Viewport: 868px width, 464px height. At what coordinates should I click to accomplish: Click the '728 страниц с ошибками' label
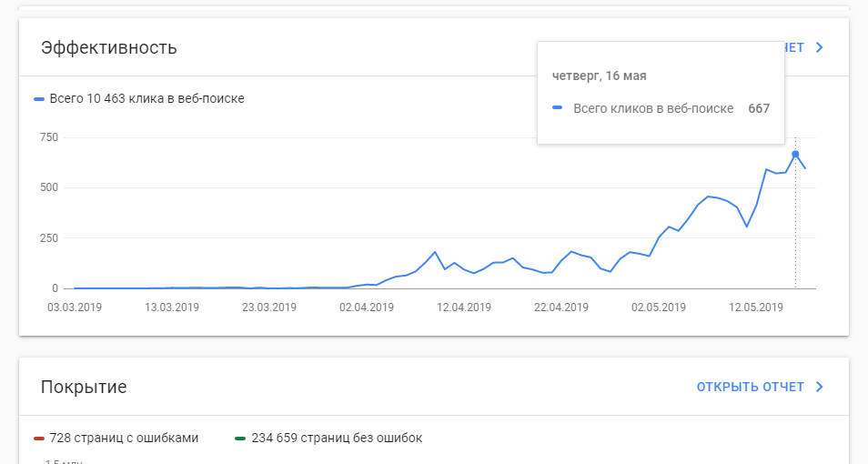tap(124, 439)
